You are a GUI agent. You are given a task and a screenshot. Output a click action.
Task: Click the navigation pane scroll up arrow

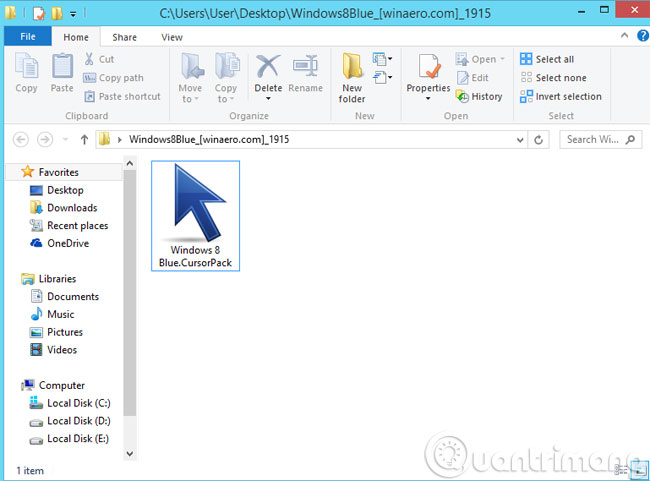pyautogui.click(x=130, y=163)
